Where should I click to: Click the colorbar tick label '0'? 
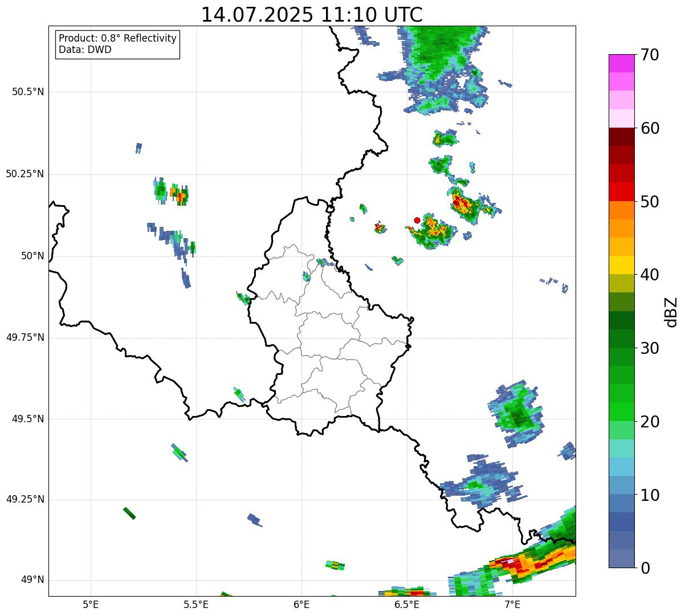[x=645, y=568]
